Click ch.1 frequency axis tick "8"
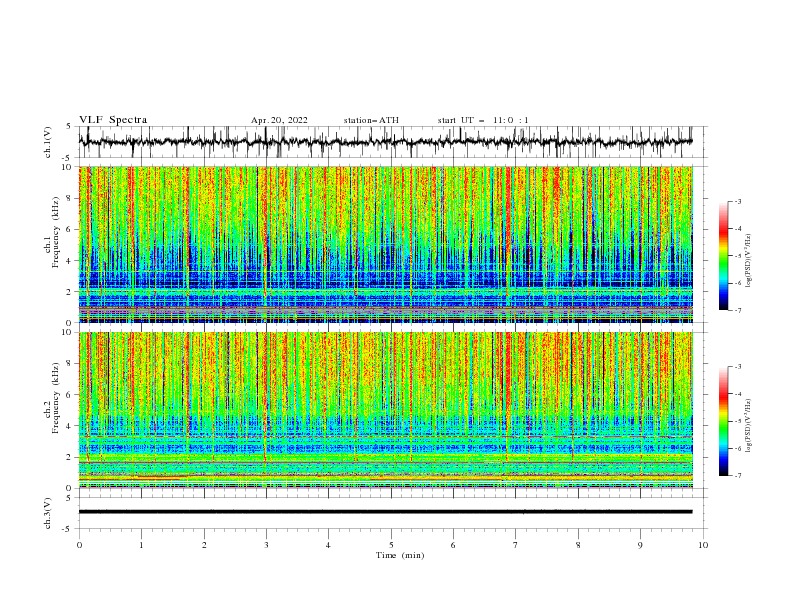 (x=71, y=198)
